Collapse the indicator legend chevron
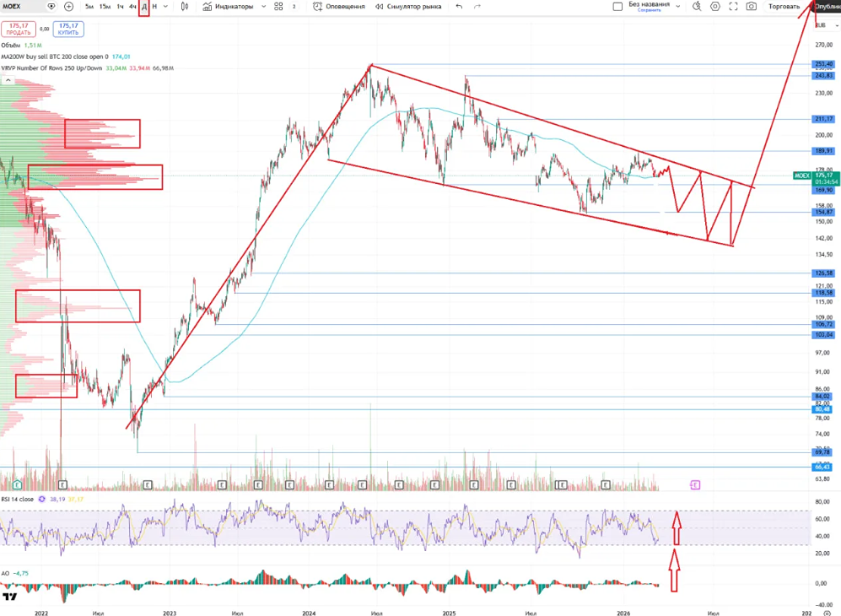The height and width of the screenshot is (616, 841). 8,80
